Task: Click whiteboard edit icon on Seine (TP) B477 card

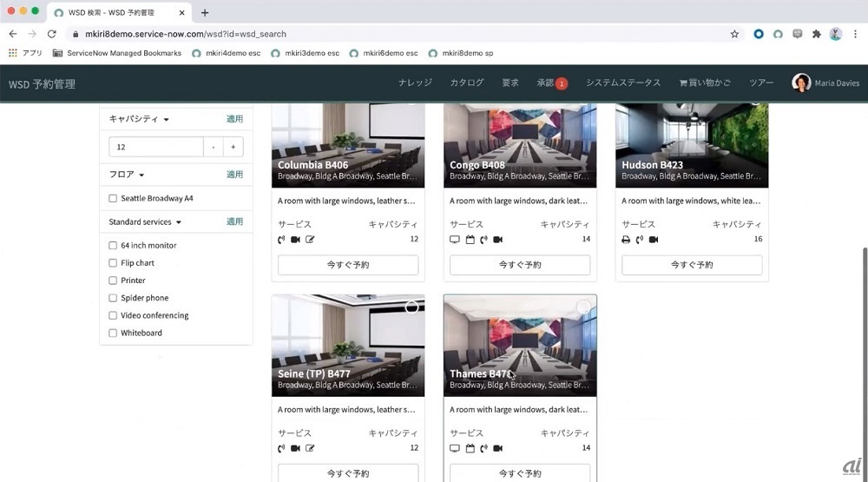Action: tap(310, 448)
